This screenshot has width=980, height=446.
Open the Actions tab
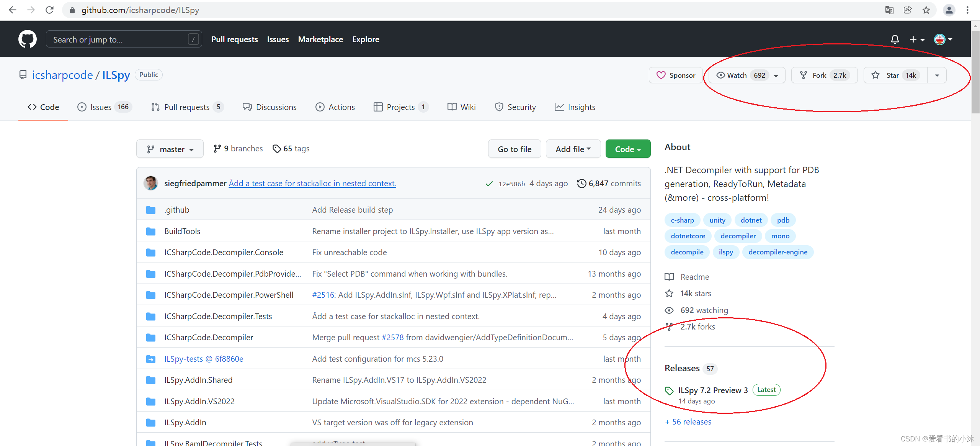335,107
